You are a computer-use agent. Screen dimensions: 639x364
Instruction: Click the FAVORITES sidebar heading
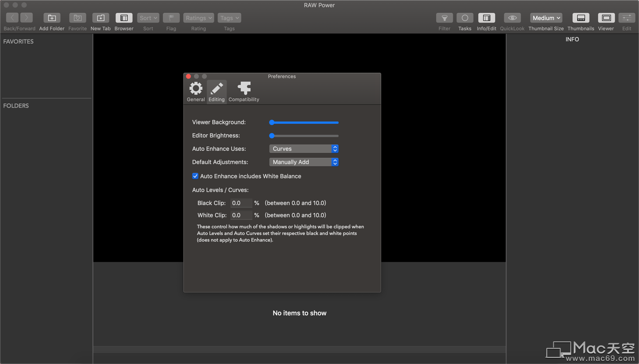tap(19, 41)
